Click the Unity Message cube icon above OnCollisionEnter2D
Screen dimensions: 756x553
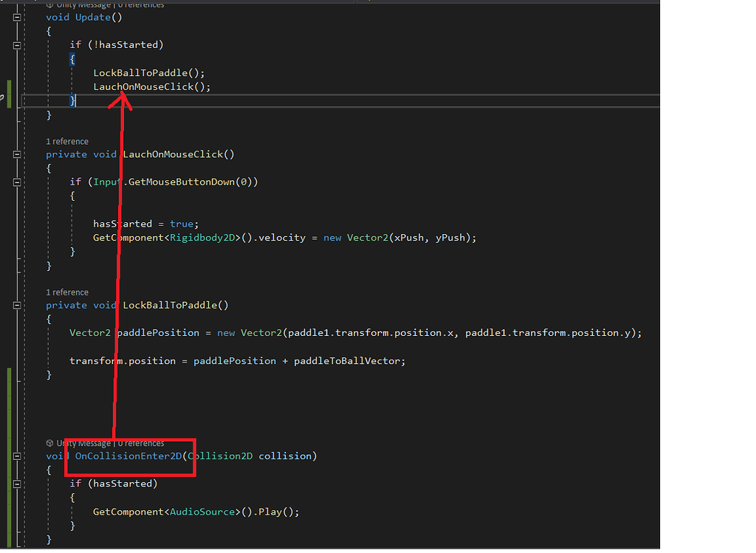click(49, 443)
